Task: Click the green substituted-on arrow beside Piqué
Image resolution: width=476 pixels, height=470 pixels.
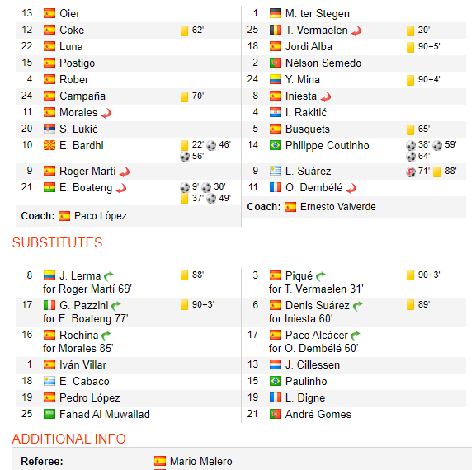Action: click(x=321, y=275)
